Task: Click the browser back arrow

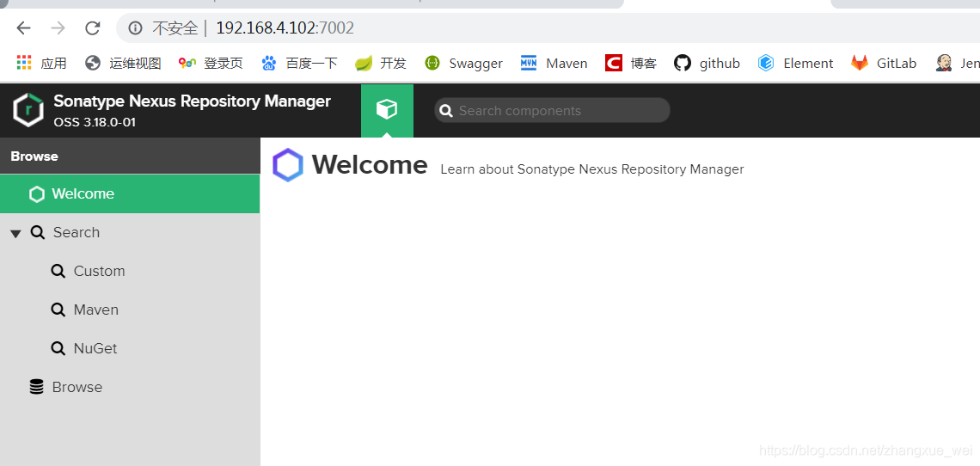Action: coord(24,28)
